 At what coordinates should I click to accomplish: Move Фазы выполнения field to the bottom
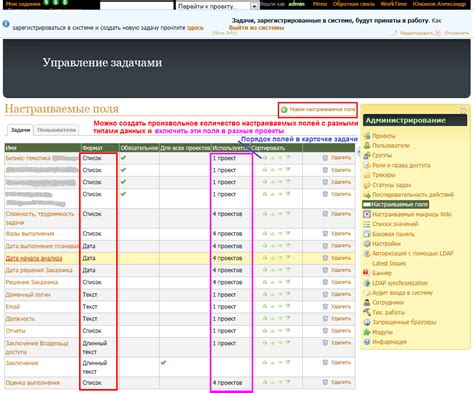click(288, 233)
